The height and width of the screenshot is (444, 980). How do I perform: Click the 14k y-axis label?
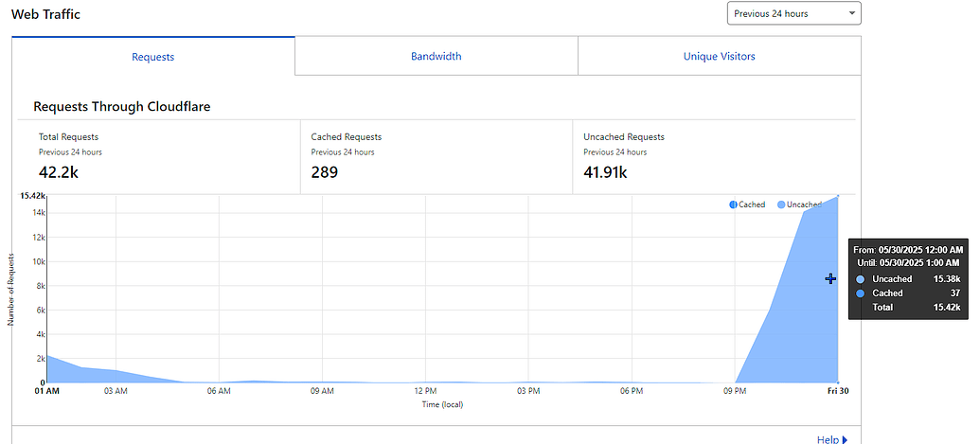click(x=38, y=213)
